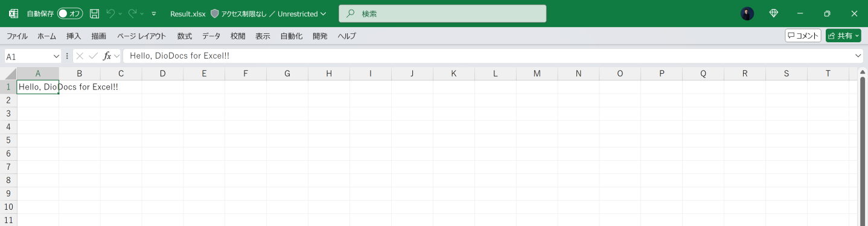Viewport: 868px width, 226px height.
Task: Toggle the AutoSave (自動保存) switch
Action: click(x=70, y=13)
